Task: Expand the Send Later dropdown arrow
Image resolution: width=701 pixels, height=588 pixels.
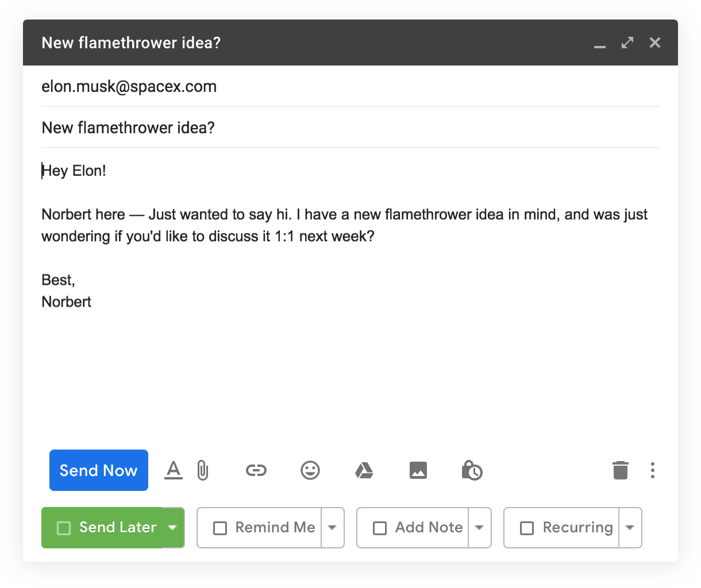Action: coord(172,528)
